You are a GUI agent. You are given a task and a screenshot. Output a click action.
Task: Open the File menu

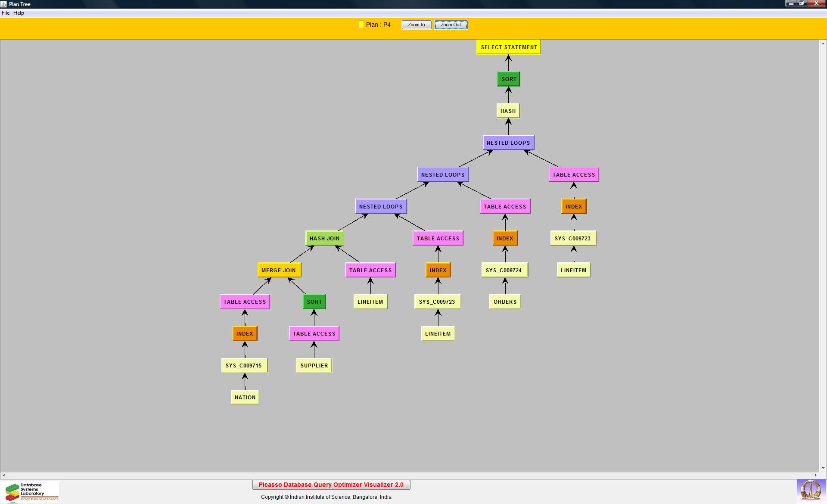pyautogui.click(x=6, y=13)
